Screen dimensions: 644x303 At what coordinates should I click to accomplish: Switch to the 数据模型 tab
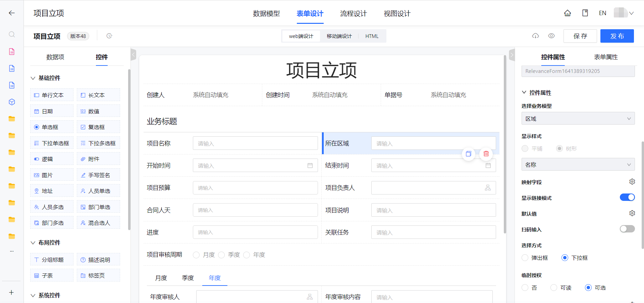click(266, 13)
